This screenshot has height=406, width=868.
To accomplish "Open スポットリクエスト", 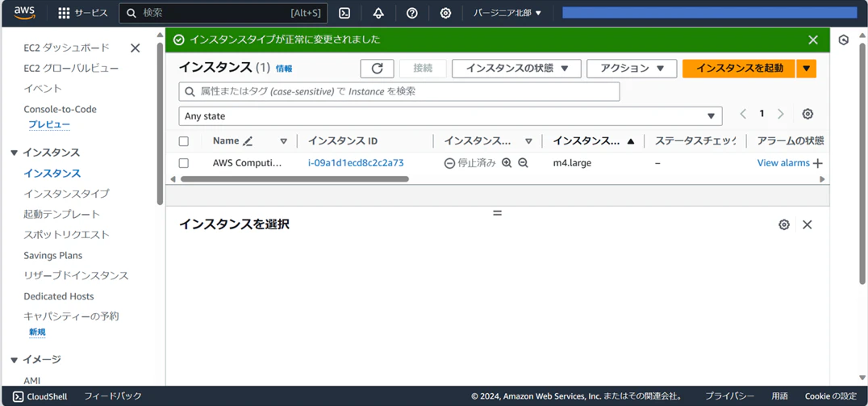I will click(66, 234).
